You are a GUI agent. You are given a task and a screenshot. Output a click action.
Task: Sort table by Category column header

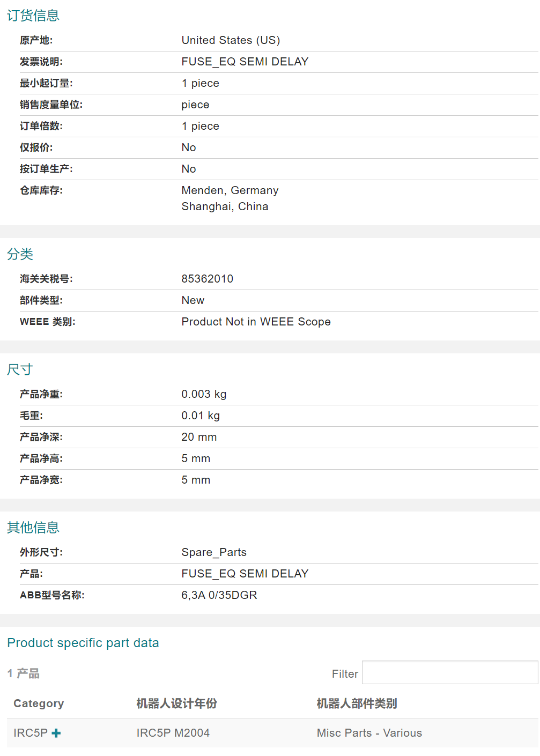(x=39, y=703)
